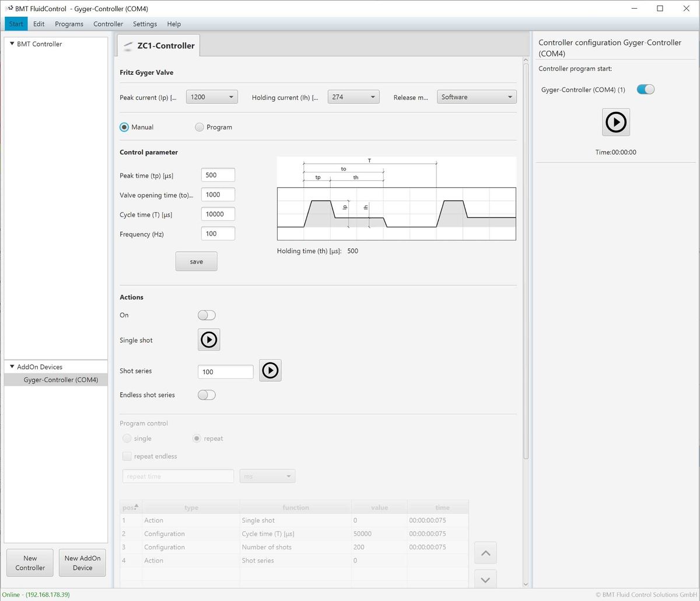This screenshot has height=601, width=700.
Task: Click the move-up arrow beside program table
Action: coord(485,553)
